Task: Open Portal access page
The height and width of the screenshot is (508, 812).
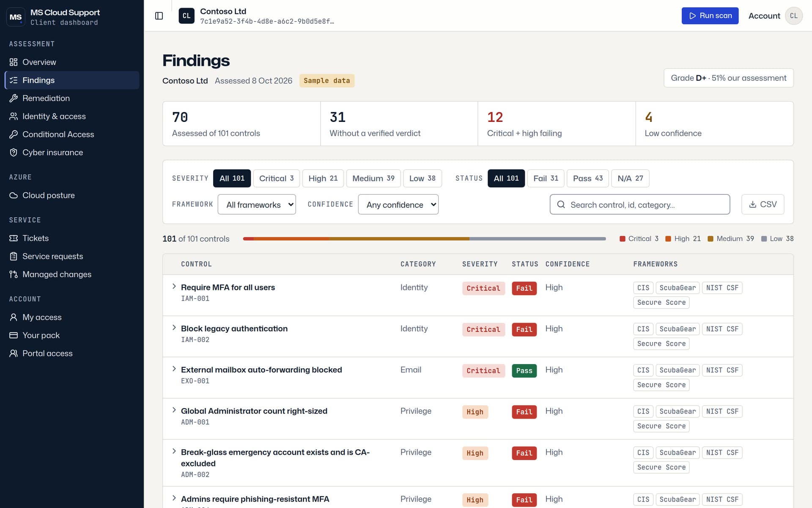Action: pos(72,353)
